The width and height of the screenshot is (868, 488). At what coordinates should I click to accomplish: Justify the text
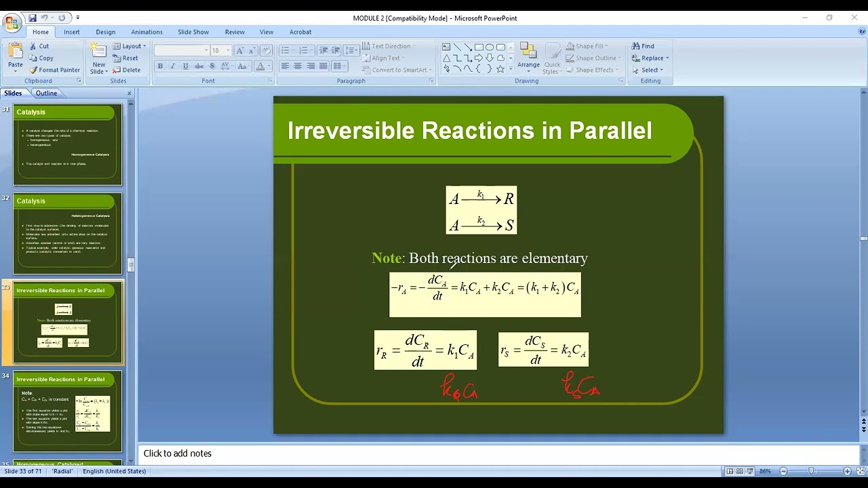[x=323, y=66]
